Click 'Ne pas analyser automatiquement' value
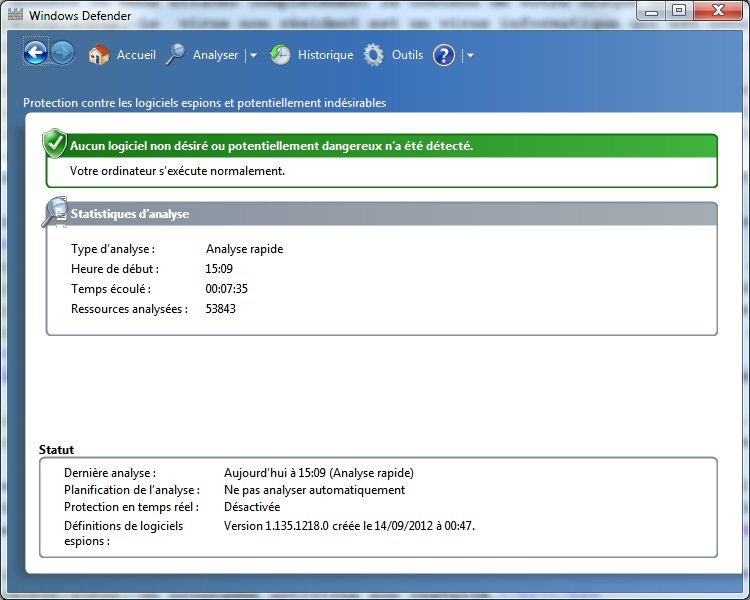This screenshot has height=600, width=750. [314, 490]
